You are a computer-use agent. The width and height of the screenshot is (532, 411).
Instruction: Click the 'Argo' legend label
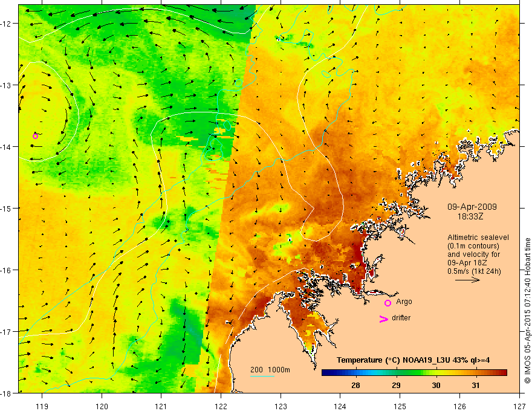click(404, 302)
